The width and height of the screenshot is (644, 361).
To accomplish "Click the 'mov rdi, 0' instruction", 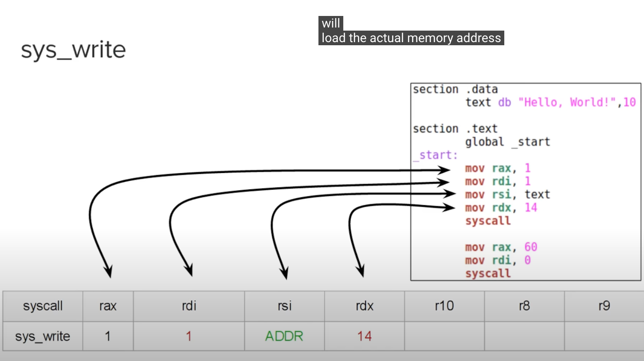I will tap(498, 260).
